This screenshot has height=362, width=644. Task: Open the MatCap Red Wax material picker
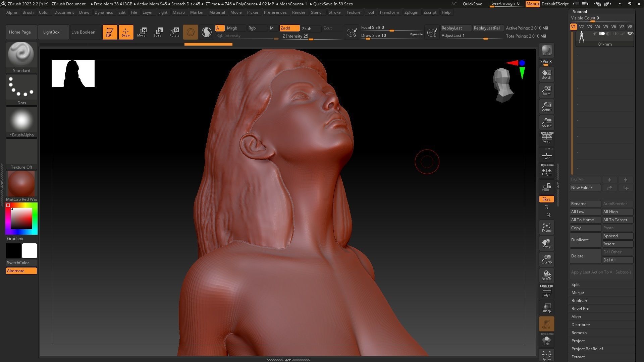click(21, 186)
